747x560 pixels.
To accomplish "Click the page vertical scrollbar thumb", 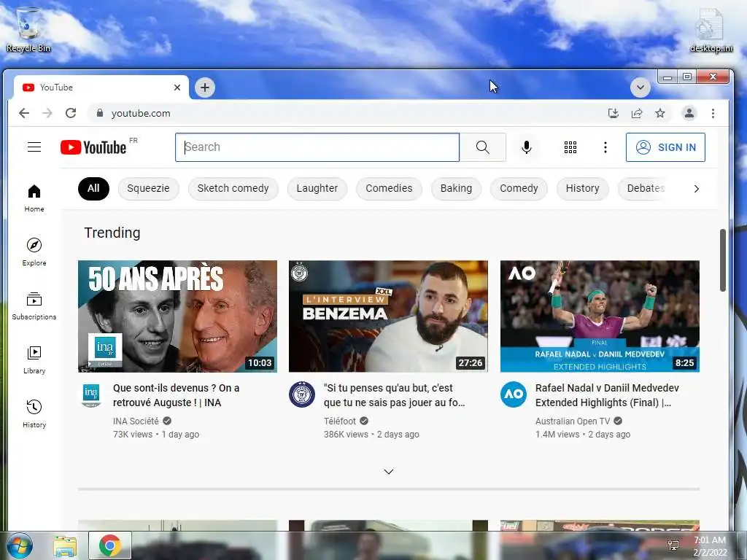I will 722,260.
